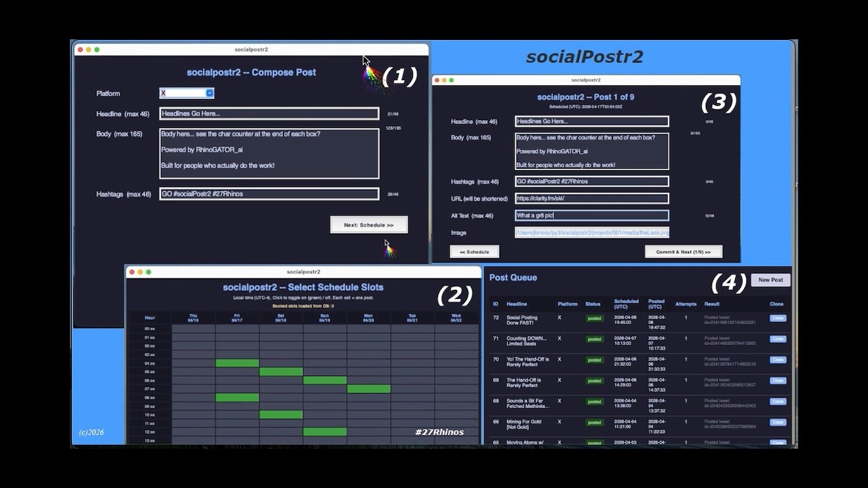868x488 pixels.
Task: Click headline 'Mining For Gold [Not Gold]'
Action: pyautogui.click(x=524, y=424)
